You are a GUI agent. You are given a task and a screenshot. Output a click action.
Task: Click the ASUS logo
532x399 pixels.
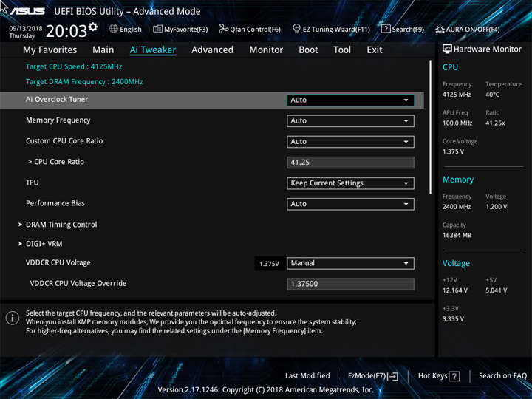click(x=27, y=11)
